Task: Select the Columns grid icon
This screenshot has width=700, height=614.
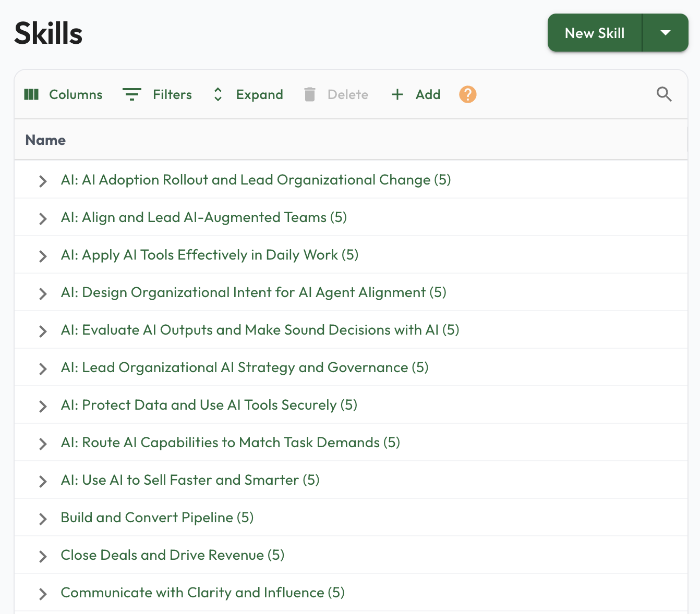Action: click(31, 94)
